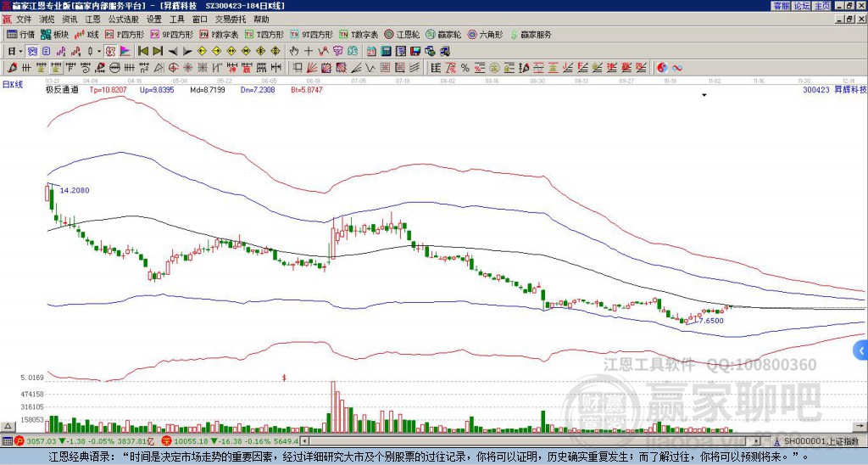Click the up-triangle button beside the volume bars
The width and height of the screenshot is (868, 465).
[8, 426]
